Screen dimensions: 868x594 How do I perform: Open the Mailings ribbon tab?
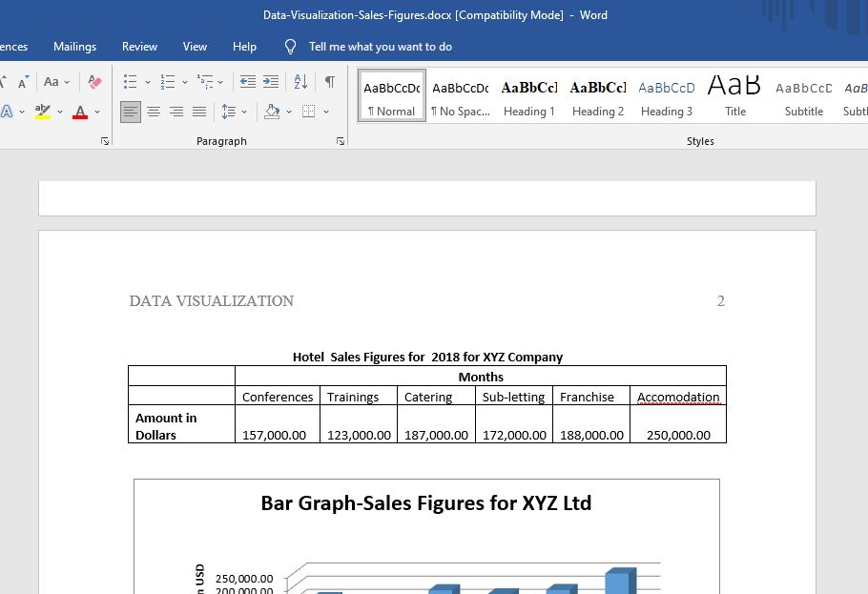click(x=74, y=47)
